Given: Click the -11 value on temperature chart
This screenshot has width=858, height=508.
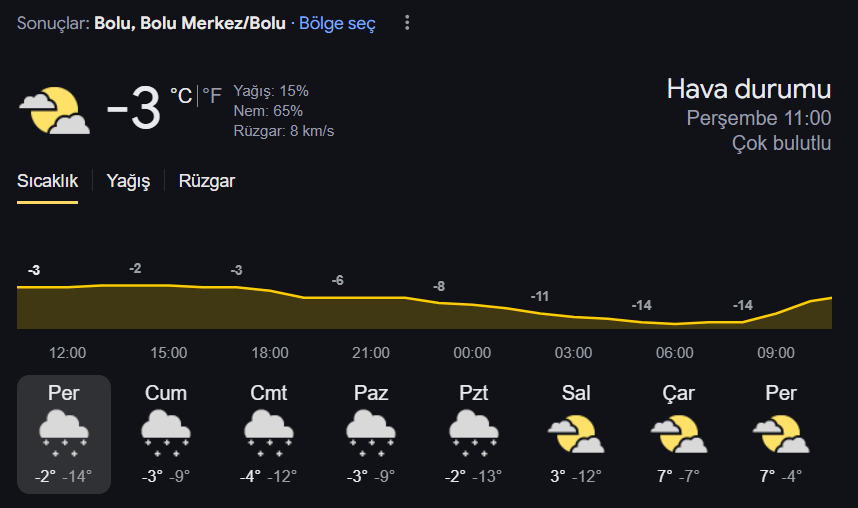Looking at the screenshot, I should (x=540, y=296).
